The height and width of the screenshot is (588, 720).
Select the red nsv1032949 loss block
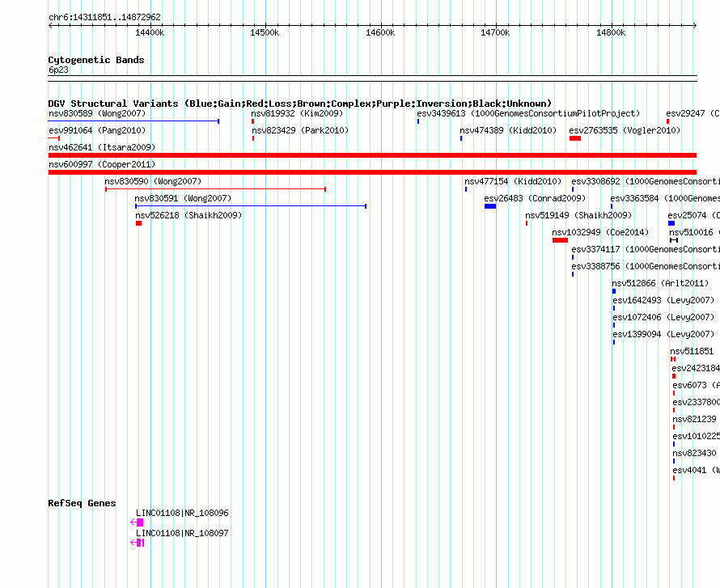coord(560,240)
